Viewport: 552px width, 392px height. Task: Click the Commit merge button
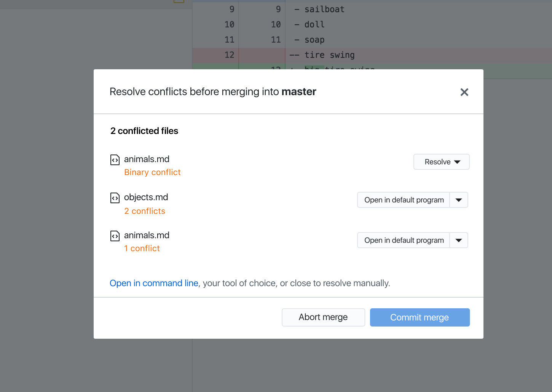420,317
